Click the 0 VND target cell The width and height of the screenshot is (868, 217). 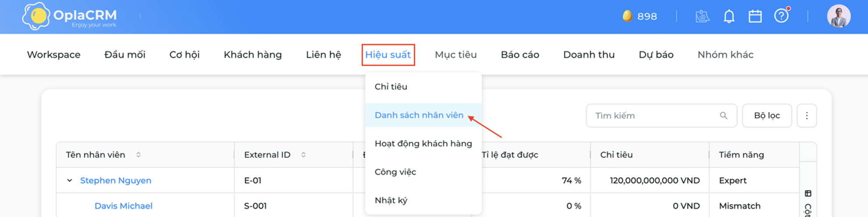point(650,206)
